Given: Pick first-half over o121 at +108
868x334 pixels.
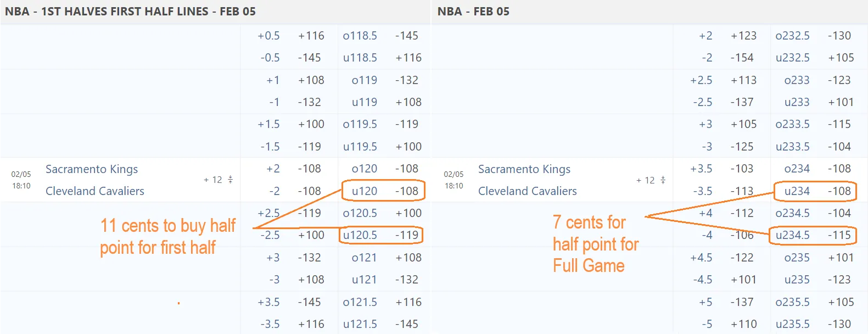Looking at the screenshot, I should pyautogui.click(x=383, y=258).
